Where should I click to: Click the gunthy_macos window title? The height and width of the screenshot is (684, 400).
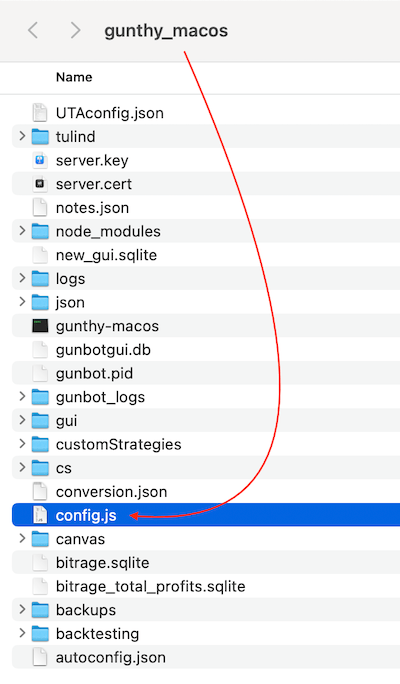coord(166,31)
